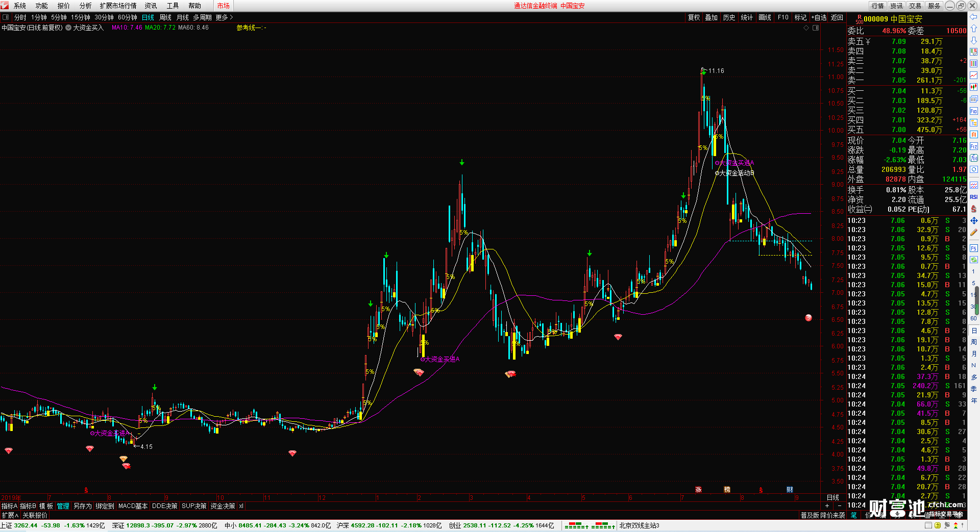Click the green refresh icon in sidebar
The height and width of the screenshot is (532, 980).
[974, 260]
